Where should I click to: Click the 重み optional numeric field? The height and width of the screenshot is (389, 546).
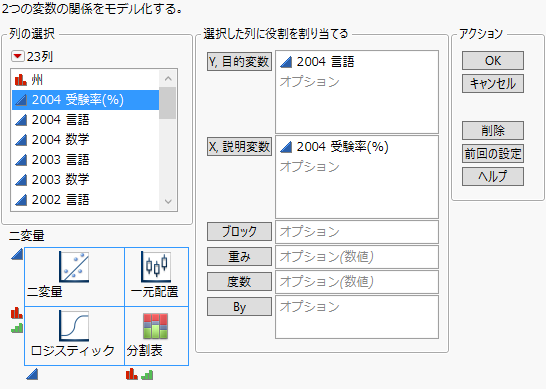pyautogui.click(x=357, y=257)
